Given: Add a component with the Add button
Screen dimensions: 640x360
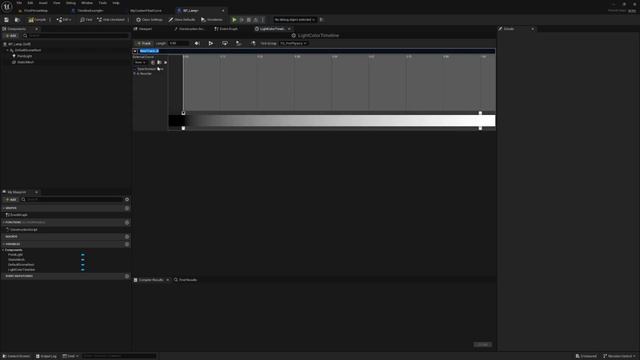Looking at the screenshot, I should [x=11, y=36].
